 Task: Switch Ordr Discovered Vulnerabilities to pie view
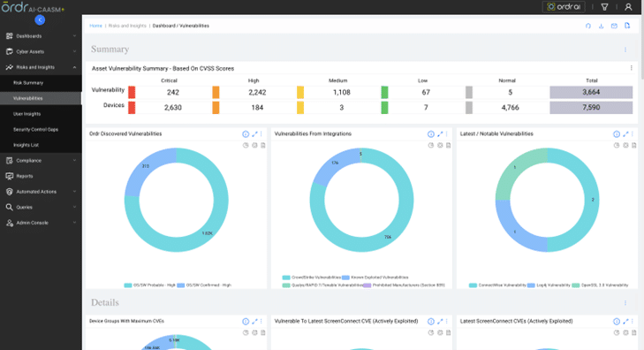point(246,145)
